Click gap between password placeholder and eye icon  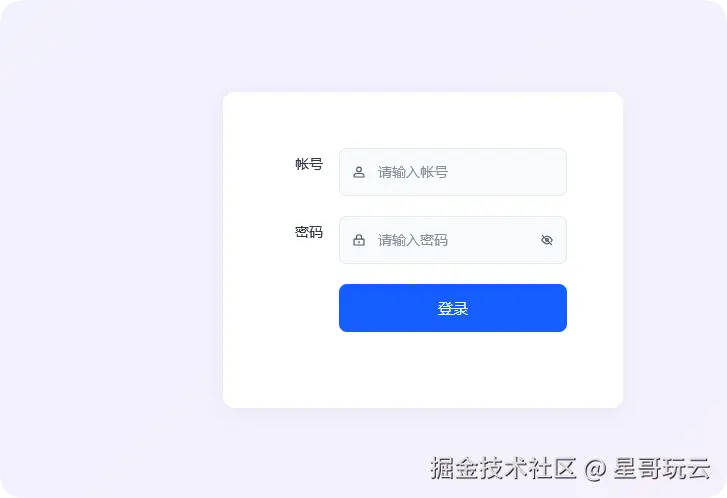point(494,240)
